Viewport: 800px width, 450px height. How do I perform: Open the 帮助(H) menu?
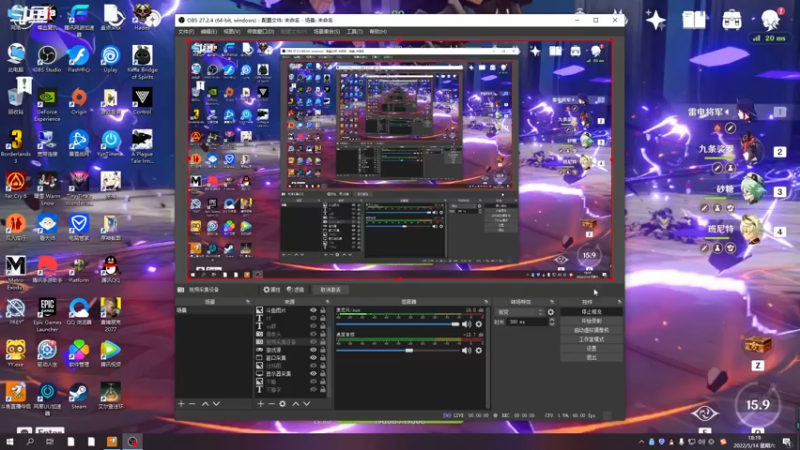tap(378, 32)
